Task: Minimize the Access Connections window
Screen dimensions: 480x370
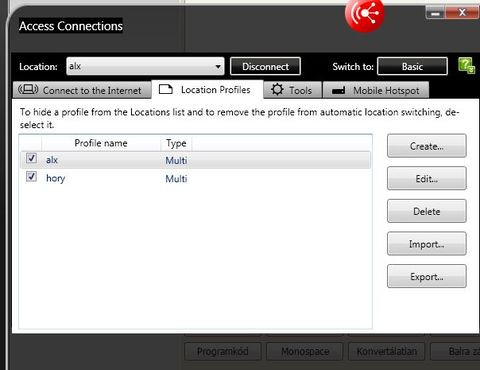Action: tap(435, 13)
